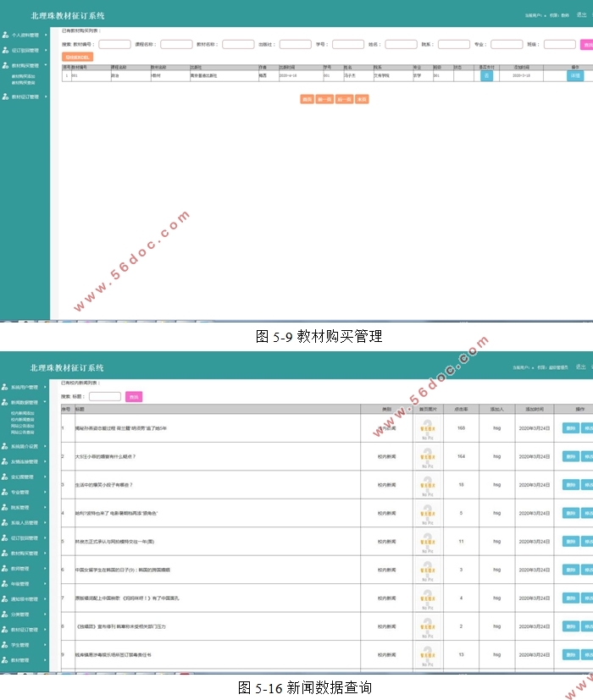Open the 教材购买添加 submenu item

[x=23, y=76]
